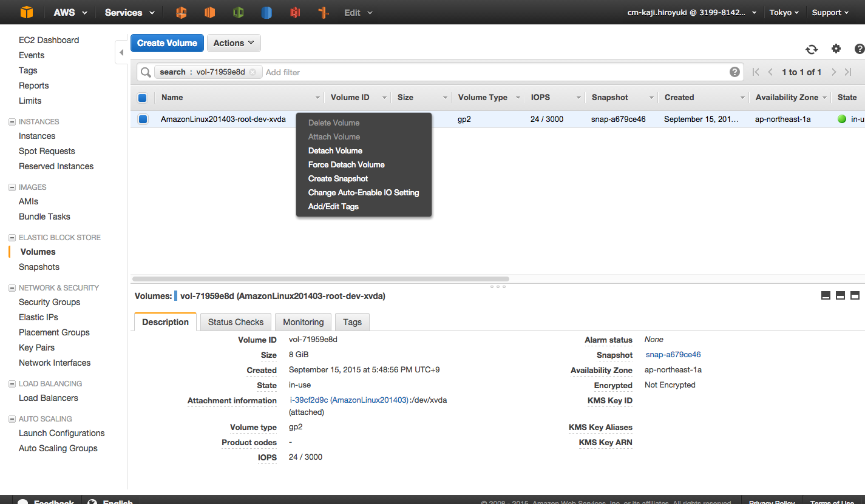Select the single-pane layout view icon
Image resolution: width=865 pixels, height=504 pixels.
click(x=826, y=295)
